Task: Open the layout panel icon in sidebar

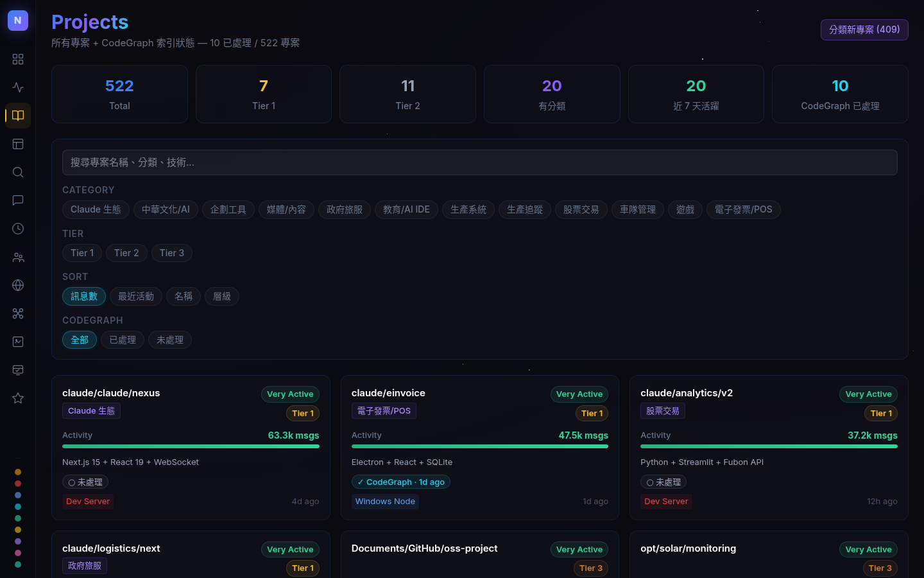Action: click(18, 144)
